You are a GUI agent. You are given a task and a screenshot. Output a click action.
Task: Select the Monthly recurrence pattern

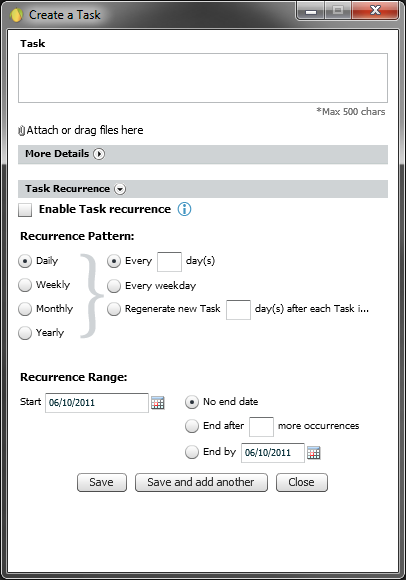point(25,309)
